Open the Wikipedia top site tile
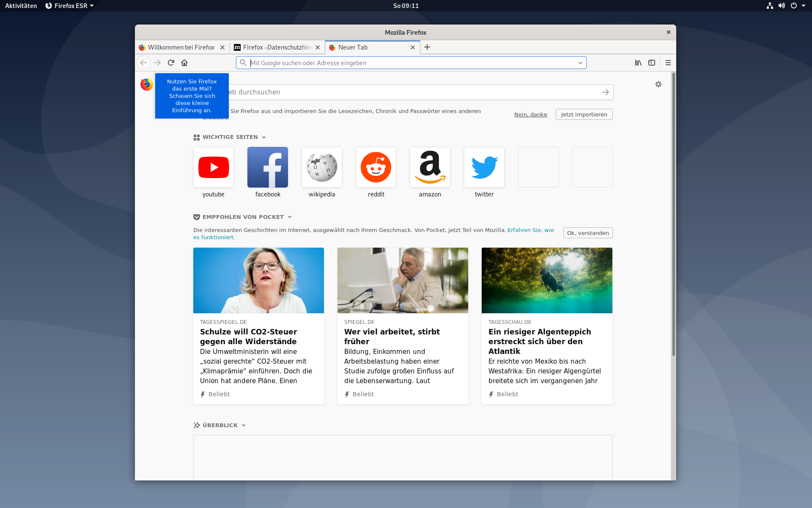812x508 pixels. click(322, 167)
